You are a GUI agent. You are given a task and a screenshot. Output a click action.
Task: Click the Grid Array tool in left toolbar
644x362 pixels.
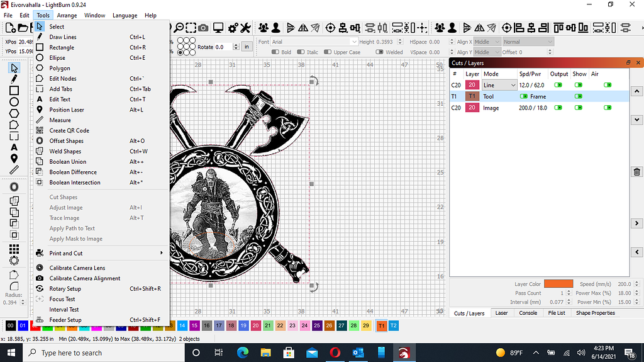click(14, 249)
